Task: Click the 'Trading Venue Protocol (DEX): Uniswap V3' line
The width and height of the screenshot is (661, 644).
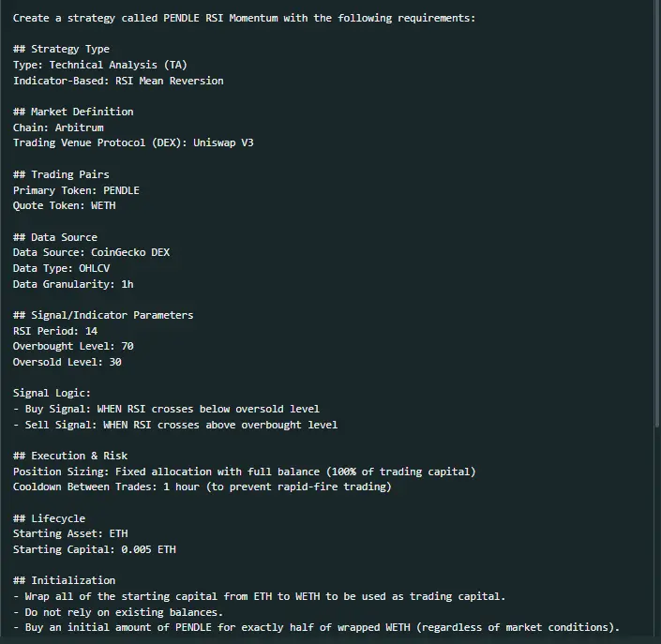Action: pyautogui.click(x=133, y=142)
